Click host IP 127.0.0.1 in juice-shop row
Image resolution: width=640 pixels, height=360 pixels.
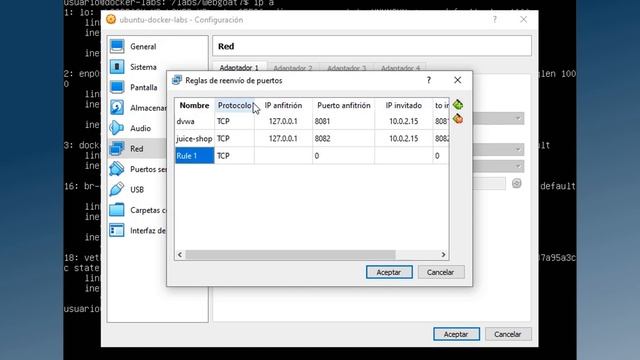283,139
